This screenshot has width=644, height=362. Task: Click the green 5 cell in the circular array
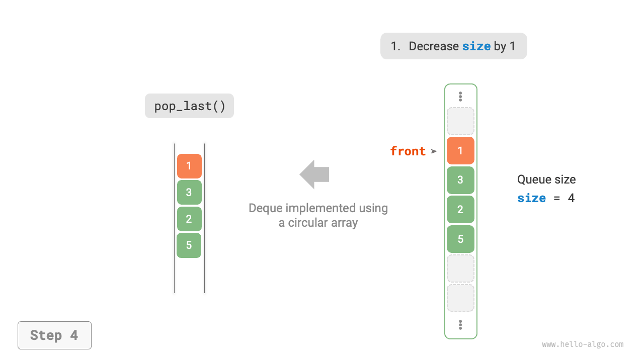460,239
